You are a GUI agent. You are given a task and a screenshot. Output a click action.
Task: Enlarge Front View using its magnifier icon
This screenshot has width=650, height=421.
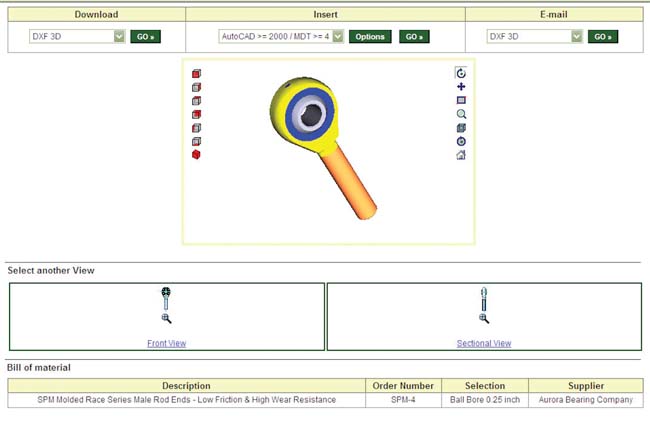166,318
